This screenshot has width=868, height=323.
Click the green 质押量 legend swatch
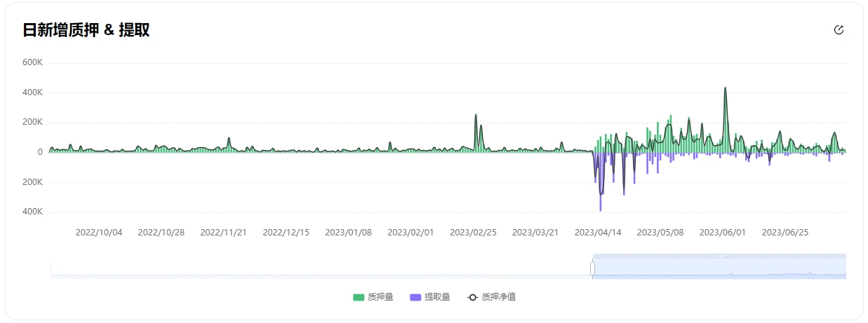(359, 297)
